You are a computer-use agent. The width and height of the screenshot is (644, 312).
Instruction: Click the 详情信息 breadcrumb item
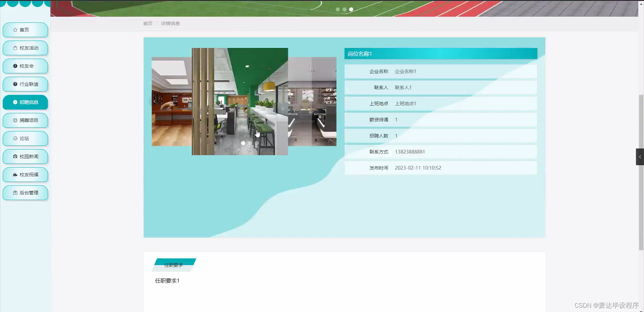170,23
